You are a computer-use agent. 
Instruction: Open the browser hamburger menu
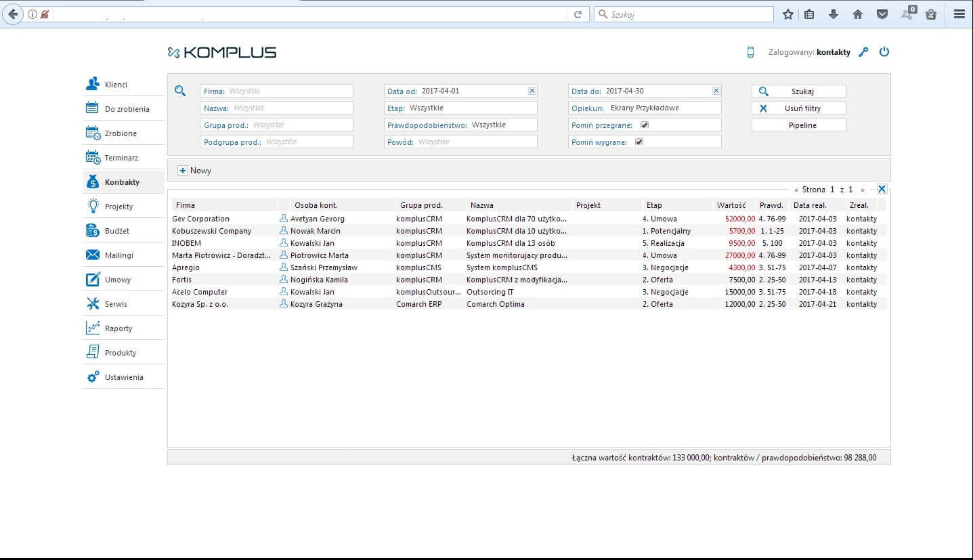(x=959, y=14)
